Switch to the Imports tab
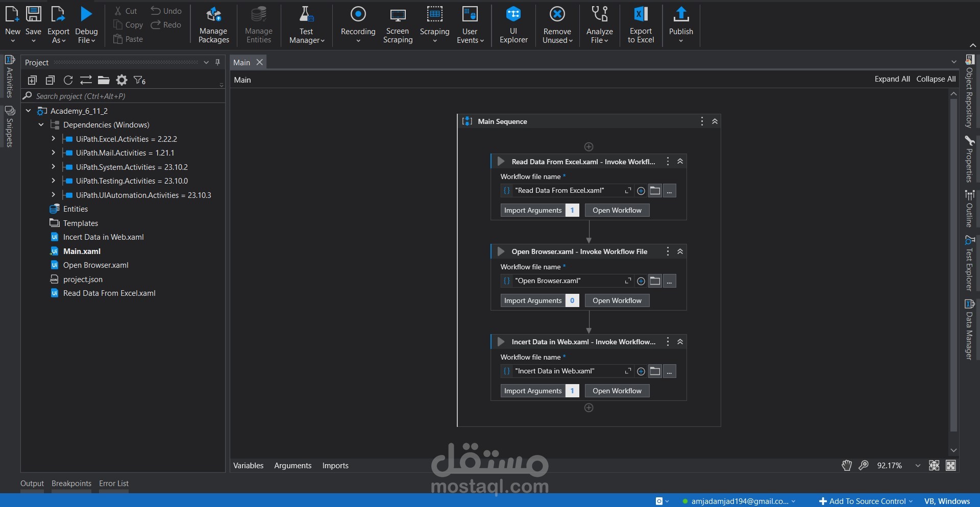This screenshot has width=980, height=507. click(335, 465)
